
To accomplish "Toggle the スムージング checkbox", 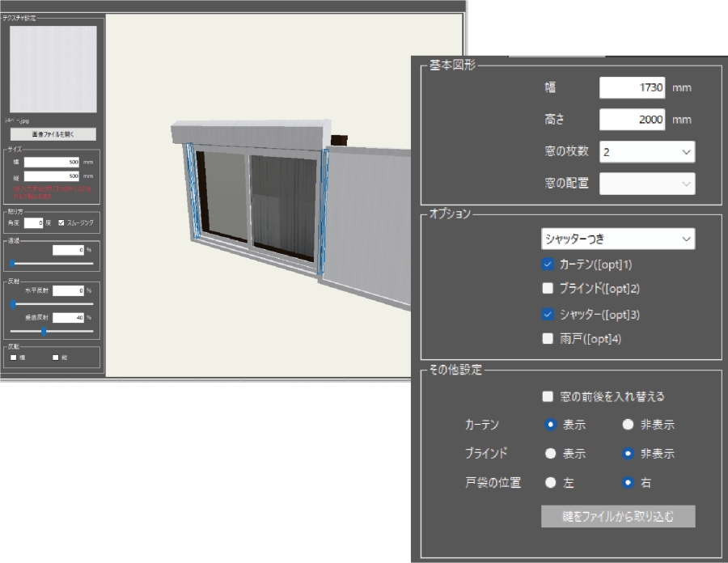I will [62, 222].
